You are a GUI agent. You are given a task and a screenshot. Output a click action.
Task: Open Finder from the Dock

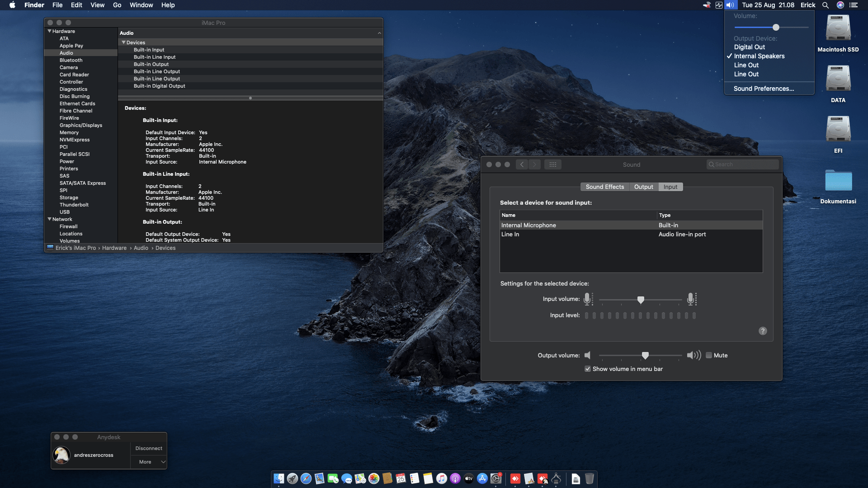pyautogui.click(x=279, y=479)
